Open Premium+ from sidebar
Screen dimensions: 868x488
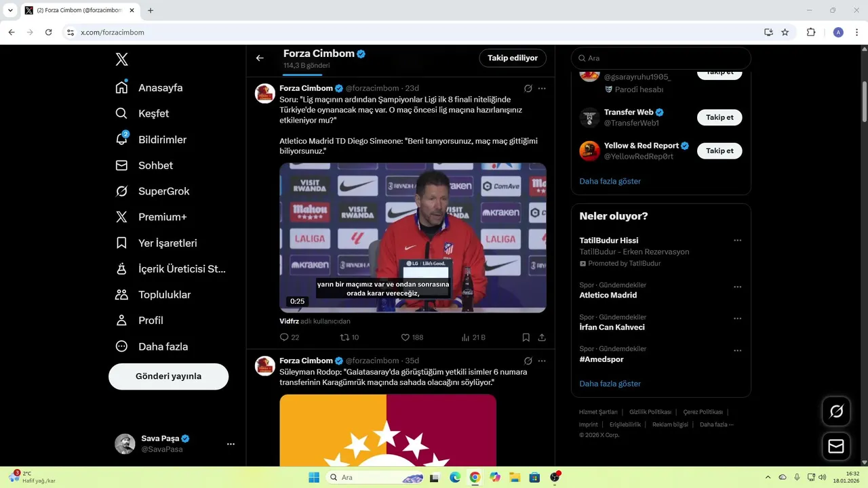click(x=151, y=217)
